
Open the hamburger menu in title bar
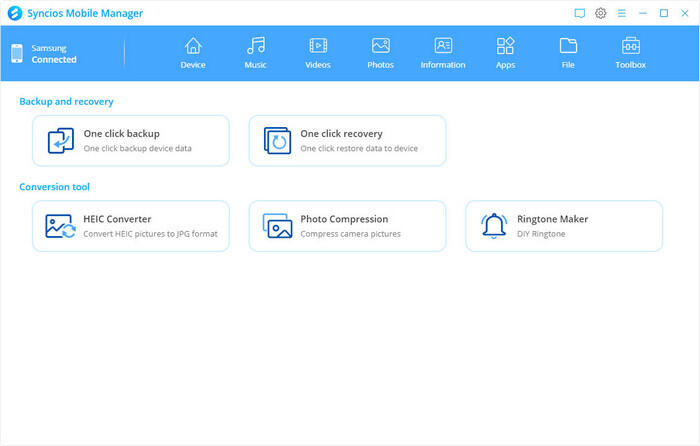click(x=622, y=13)
